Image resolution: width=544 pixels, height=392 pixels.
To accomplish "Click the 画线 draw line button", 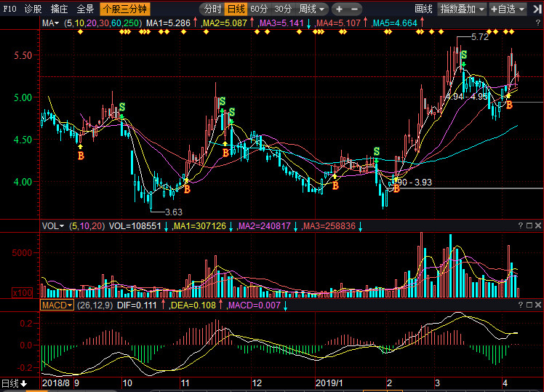I will pos(423,9).
